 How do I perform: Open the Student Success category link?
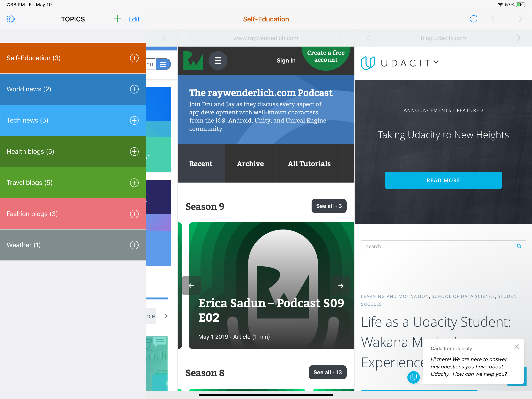pos(440,300)
